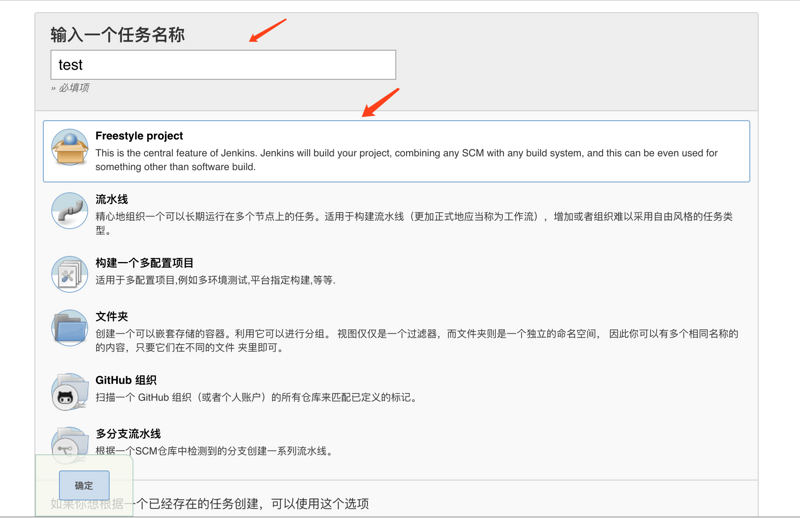Image resolution: width=800 pixels, height=518 pixels.
Task: Click the 必填项 required hint text
Action: (70, 88)
